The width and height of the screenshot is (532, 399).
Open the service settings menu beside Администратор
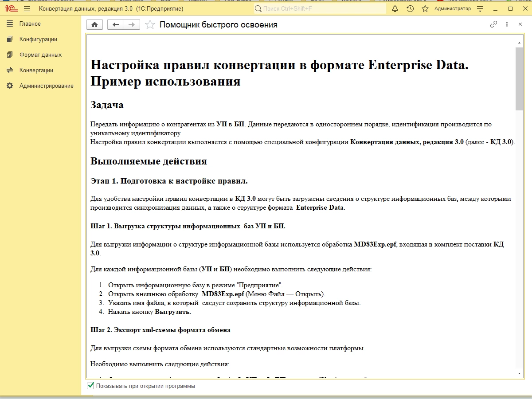480,9
